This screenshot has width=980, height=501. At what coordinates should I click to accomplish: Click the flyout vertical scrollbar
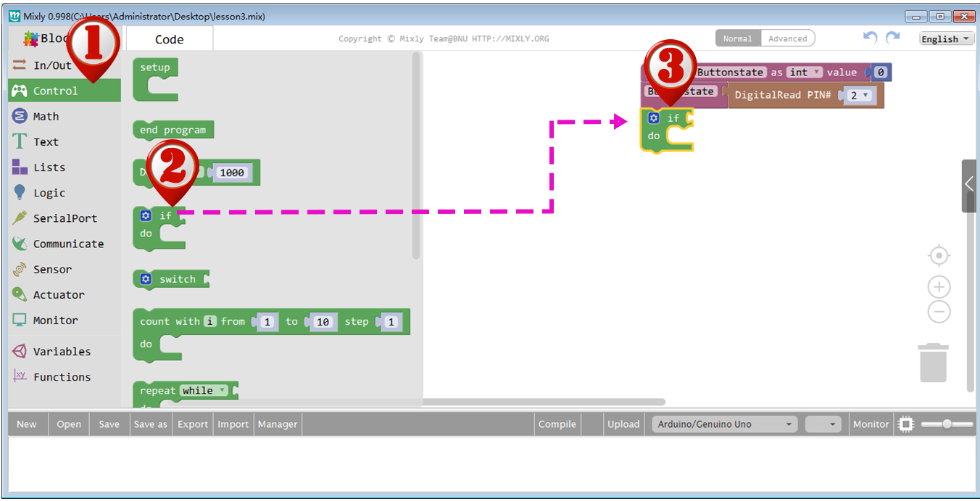416,155
